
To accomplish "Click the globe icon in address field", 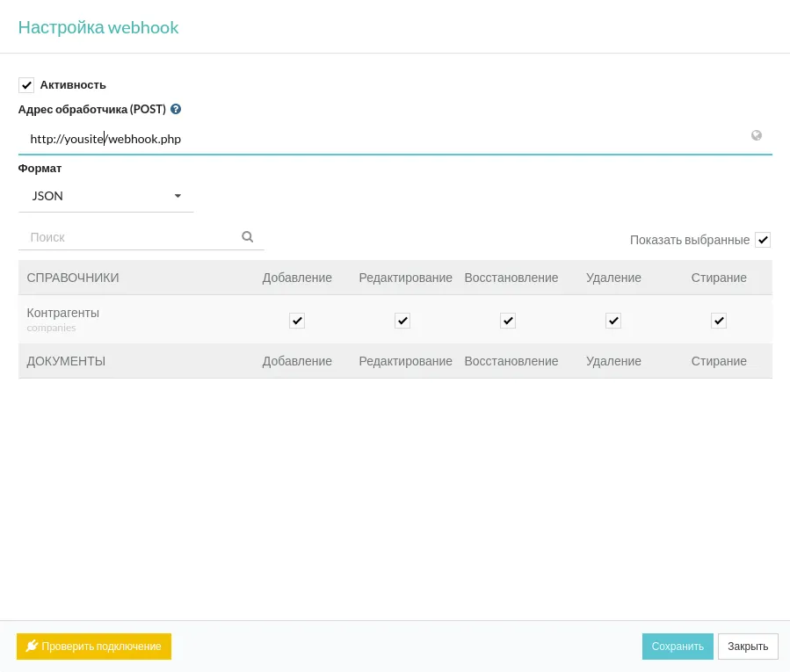I will [x=756, y=135].
